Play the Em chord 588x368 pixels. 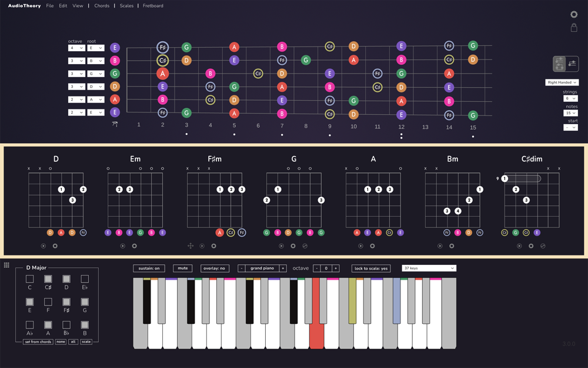pos(123,246)
